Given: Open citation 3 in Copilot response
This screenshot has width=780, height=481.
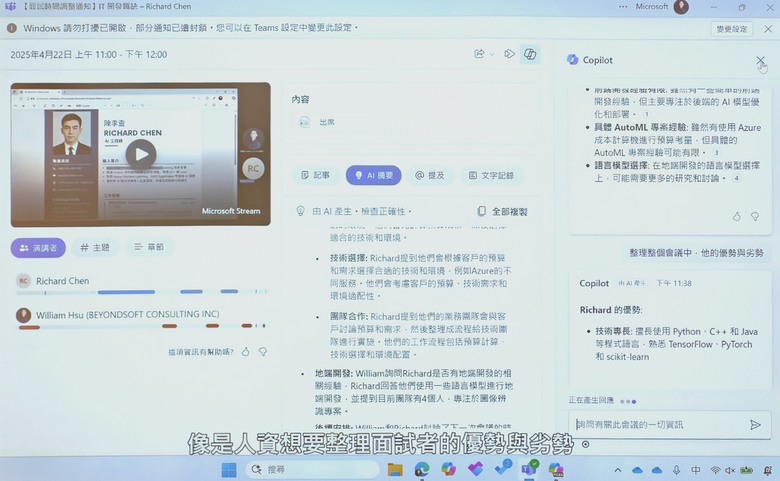Looking at the screenshot, I should pos(716,153).
